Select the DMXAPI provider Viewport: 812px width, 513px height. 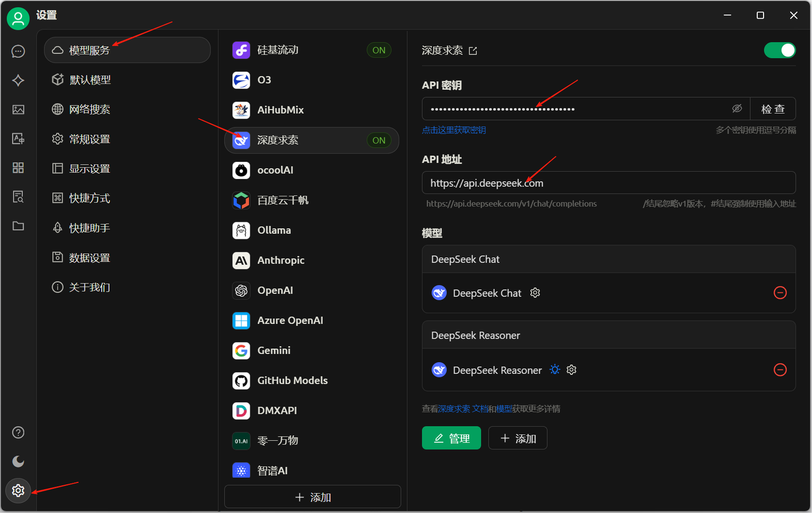coord(312,410)
